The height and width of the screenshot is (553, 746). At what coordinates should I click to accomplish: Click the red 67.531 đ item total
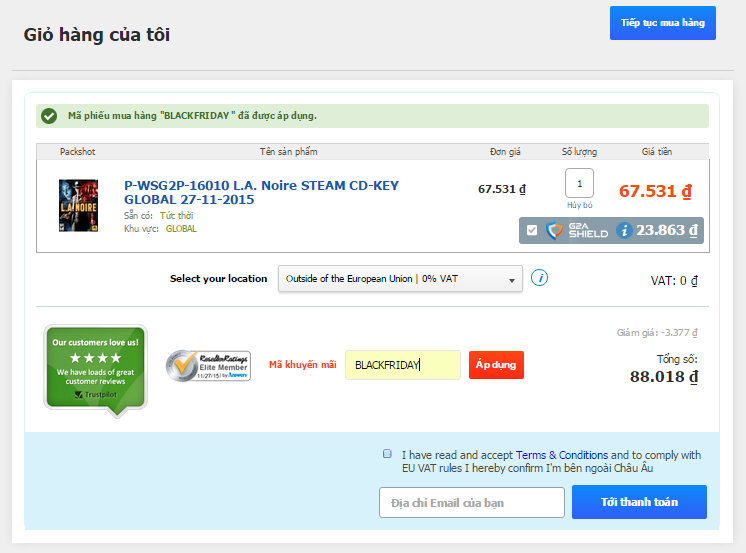coord(655,191)
